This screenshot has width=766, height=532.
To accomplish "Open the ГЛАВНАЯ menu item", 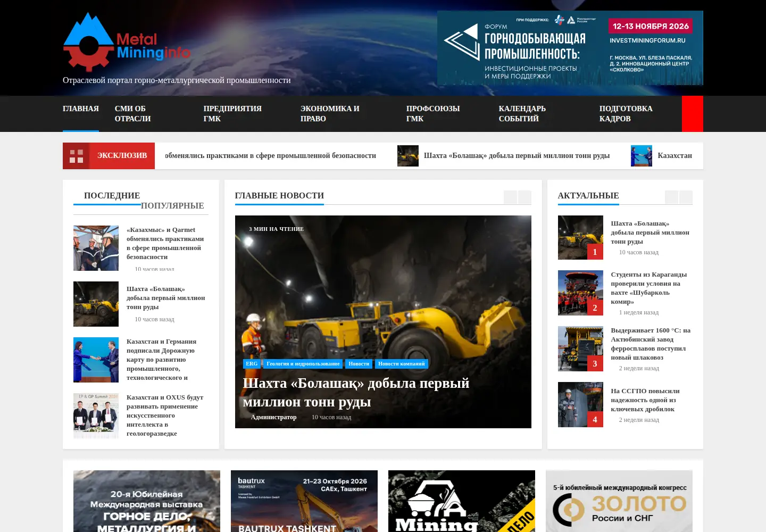I will tap(81, 109).
